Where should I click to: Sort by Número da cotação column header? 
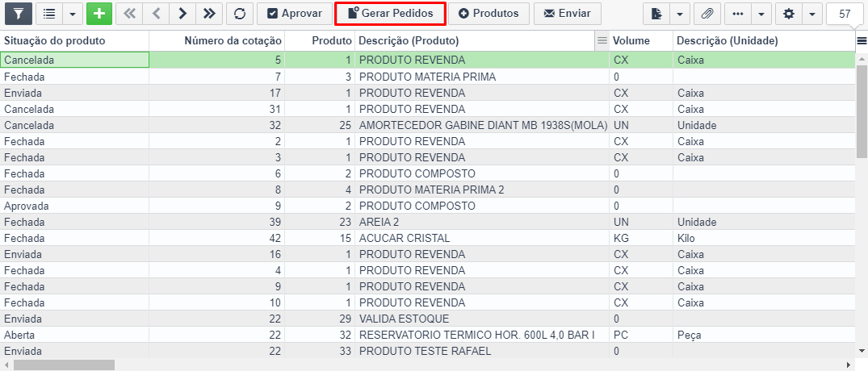(233, 41)
